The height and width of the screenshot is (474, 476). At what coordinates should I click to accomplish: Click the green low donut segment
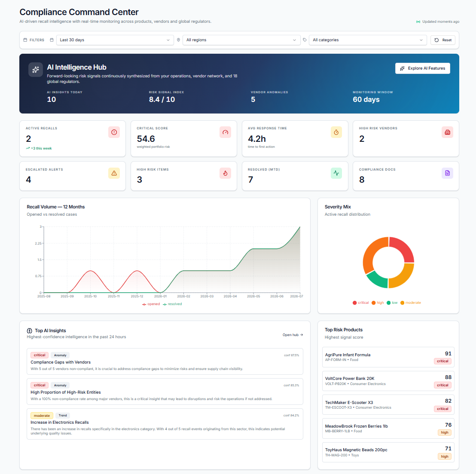coord(378,280)
